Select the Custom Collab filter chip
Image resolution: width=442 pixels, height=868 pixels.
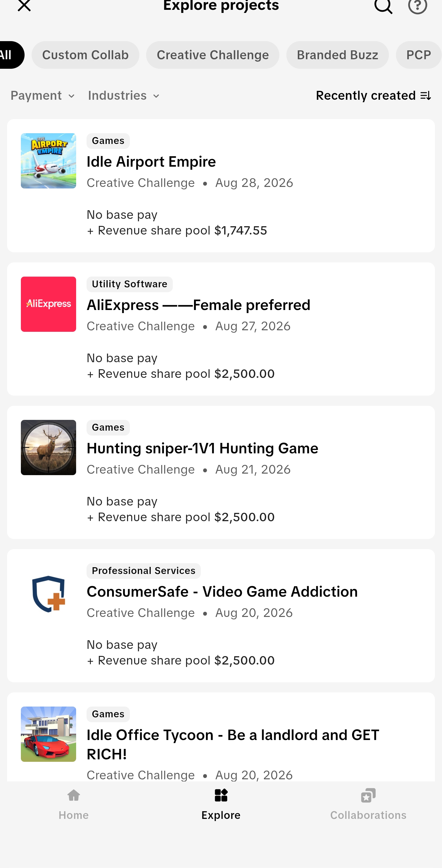point(85,55)
